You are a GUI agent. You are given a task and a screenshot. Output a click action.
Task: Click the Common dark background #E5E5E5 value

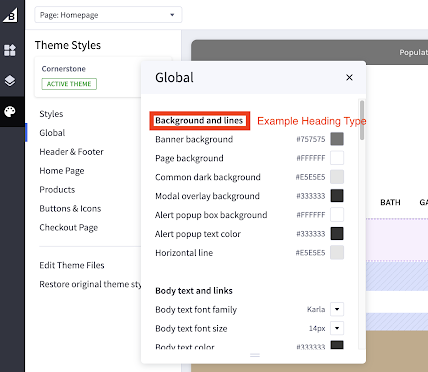310,177
